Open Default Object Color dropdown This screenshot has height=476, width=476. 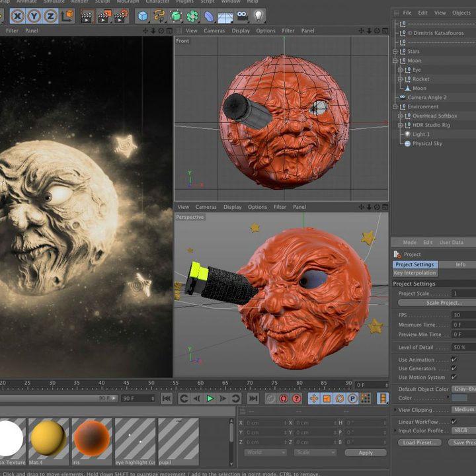pos(464,389)
